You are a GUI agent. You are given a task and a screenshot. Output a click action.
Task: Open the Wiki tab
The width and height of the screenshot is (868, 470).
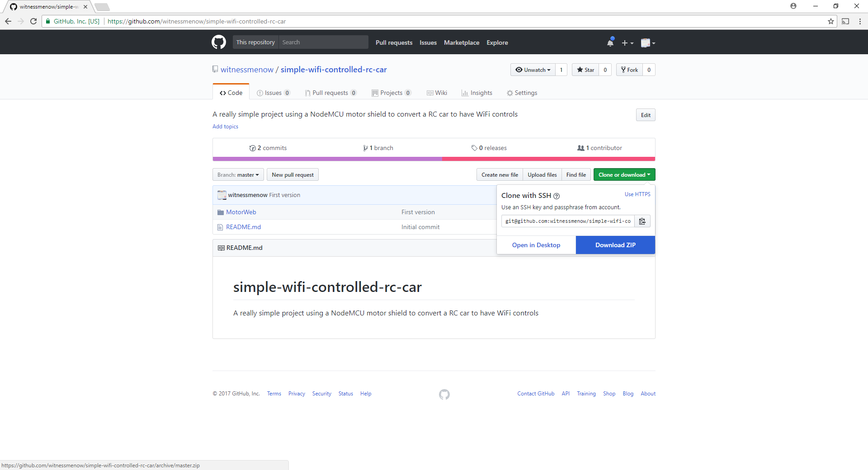(x=437, y=93)
